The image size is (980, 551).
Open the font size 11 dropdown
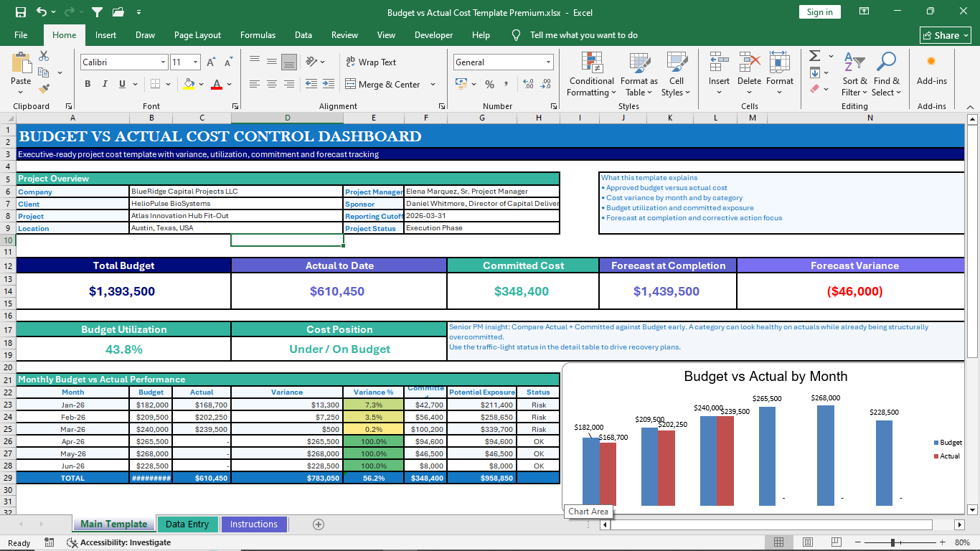tap(197, 62)
